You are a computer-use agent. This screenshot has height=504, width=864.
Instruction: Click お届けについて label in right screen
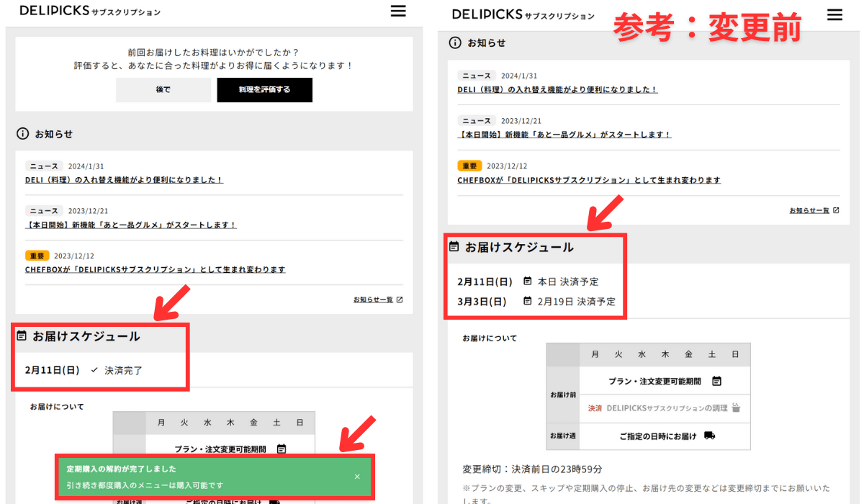click(x=490, y=338)
